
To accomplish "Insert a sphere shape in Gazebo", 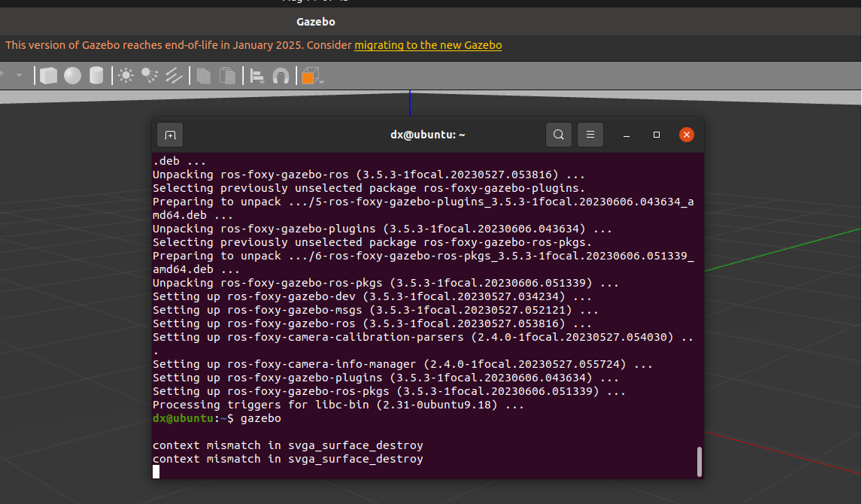I will click(x=72, y=76).
